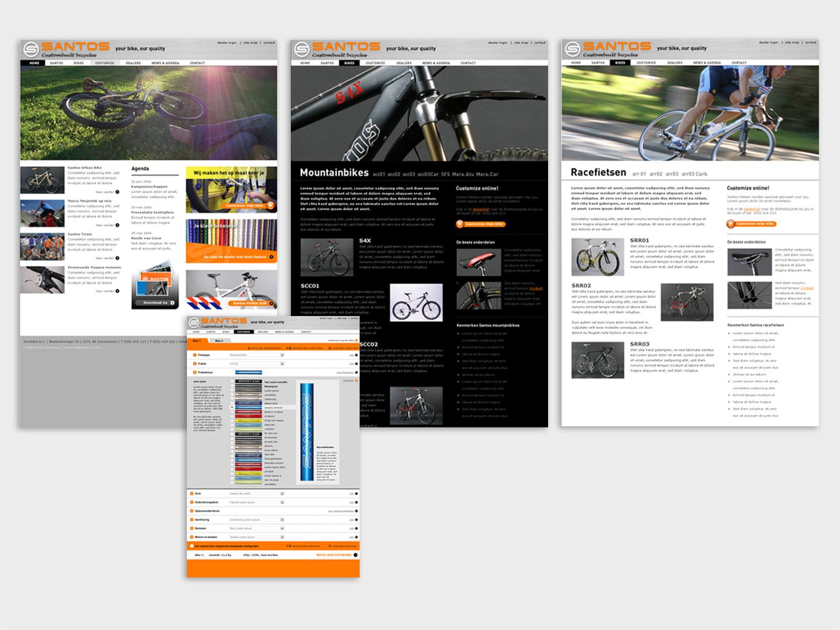Open the scc02 model link under Mountainbikes
Image resolution: width=840 pixels, height=630 pixels.
(394, 174)
